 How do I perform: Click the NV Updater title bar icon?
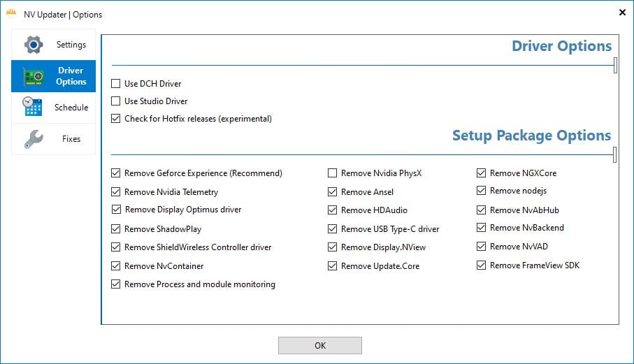click(x=11, y=13)
